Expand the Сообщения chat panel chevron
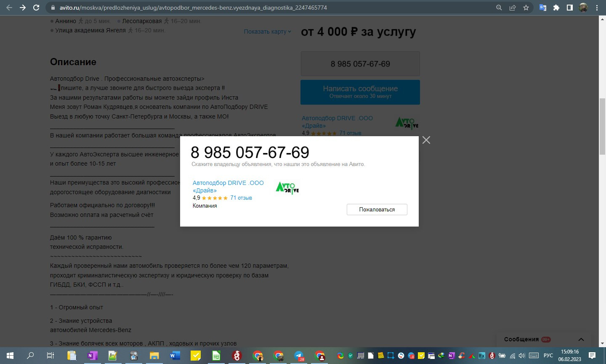 pyautogui.click(x=581, y=339)
